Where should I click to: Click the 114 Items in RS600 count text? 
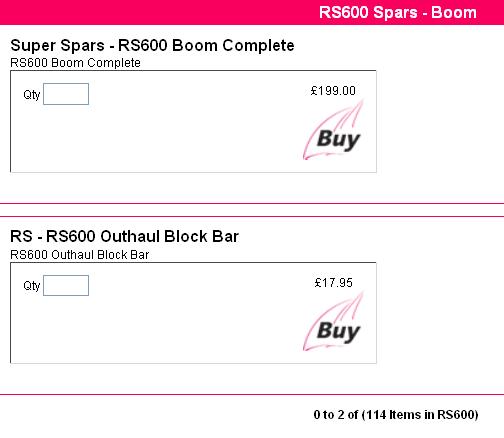[421, 415]
